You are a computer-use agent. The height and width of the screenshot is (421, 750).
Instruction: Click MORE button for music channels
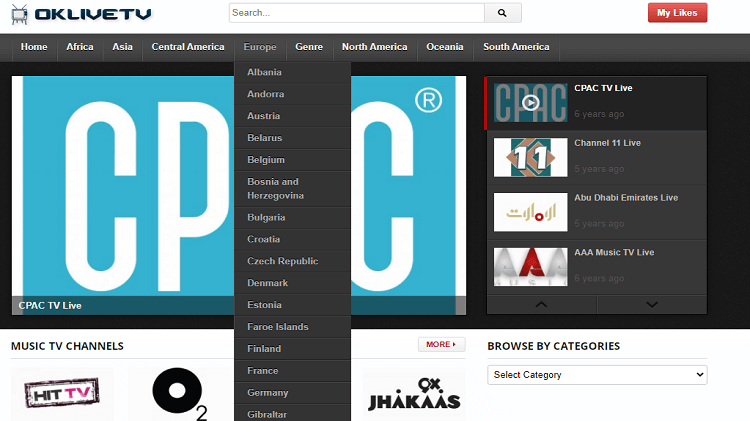tap(441, 344)
